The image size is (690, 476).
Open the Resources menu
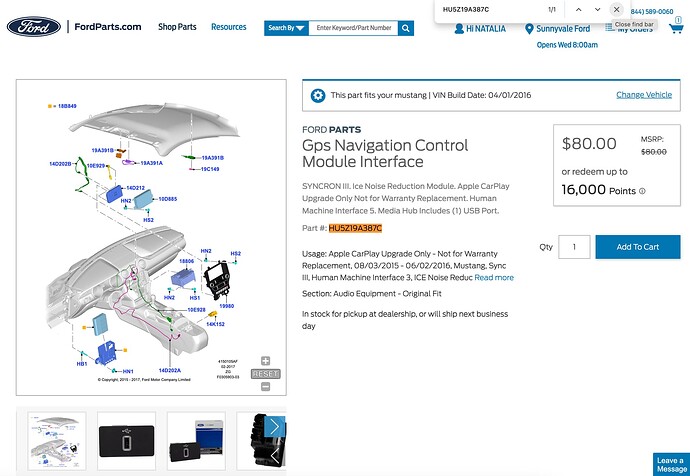point(228,27)
